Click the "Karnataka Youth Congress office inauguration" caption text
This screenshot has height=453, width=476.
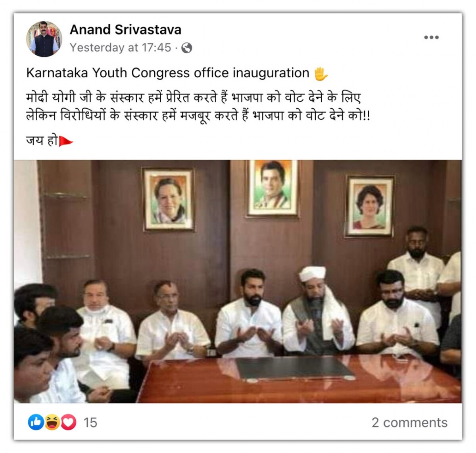click(168, 73)
